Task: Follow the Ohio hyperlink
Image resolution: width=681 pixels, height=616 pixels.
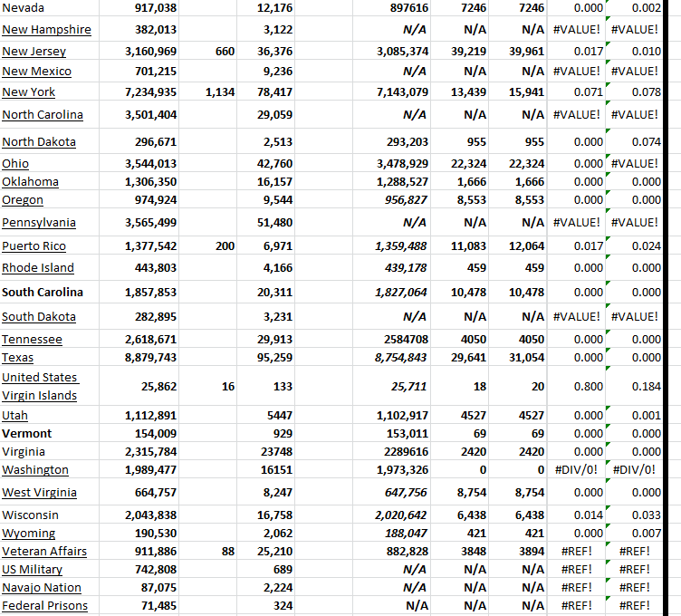Action: coord(15,164)
